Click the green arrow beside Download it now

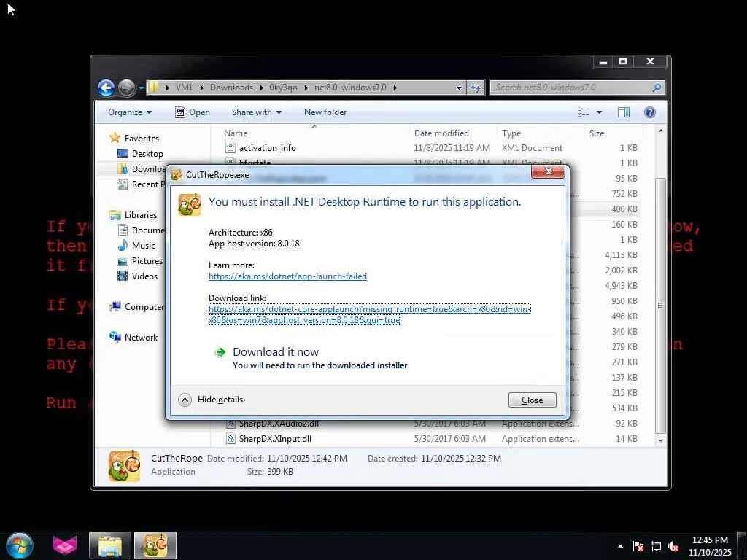(x=220, y=352)
